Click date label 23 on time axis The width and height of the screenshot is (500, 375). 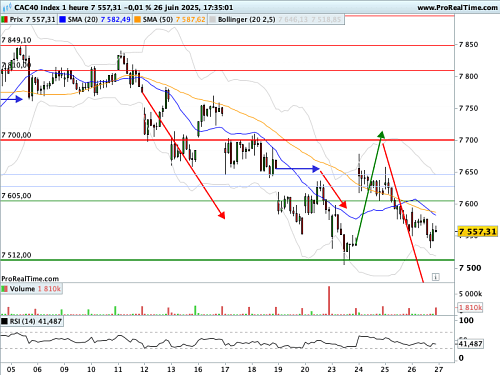(332, 369)
